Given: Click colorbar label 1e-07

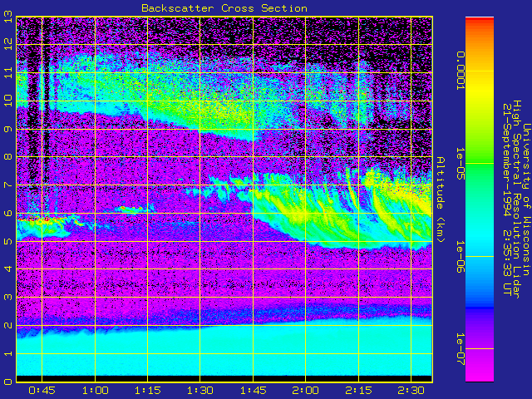Looking at the screenshot, I should click(x=460, y=349).
